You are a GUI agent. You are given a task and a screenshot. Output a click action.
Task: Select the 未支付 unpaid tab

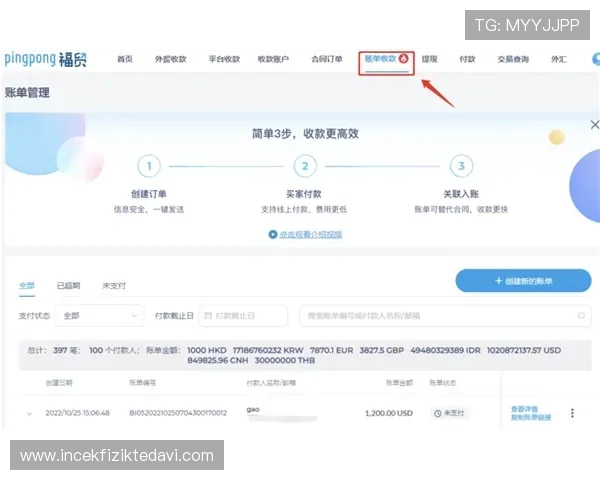coord(114,286)
